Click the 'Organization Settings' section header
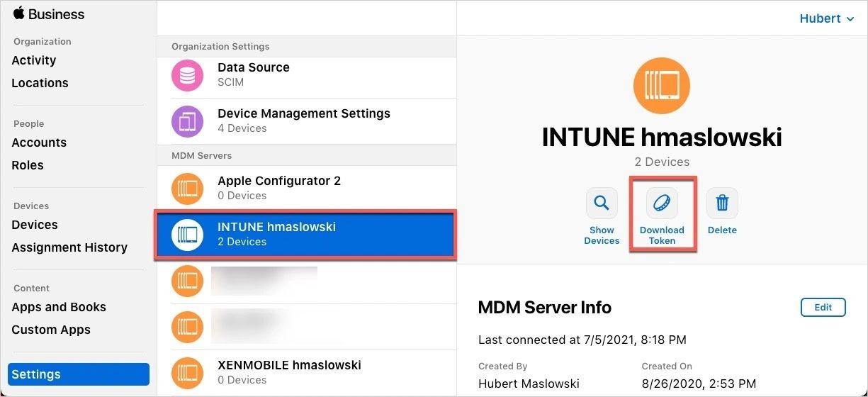The width and height of the screenshot is (868, 397). point(220,46)
